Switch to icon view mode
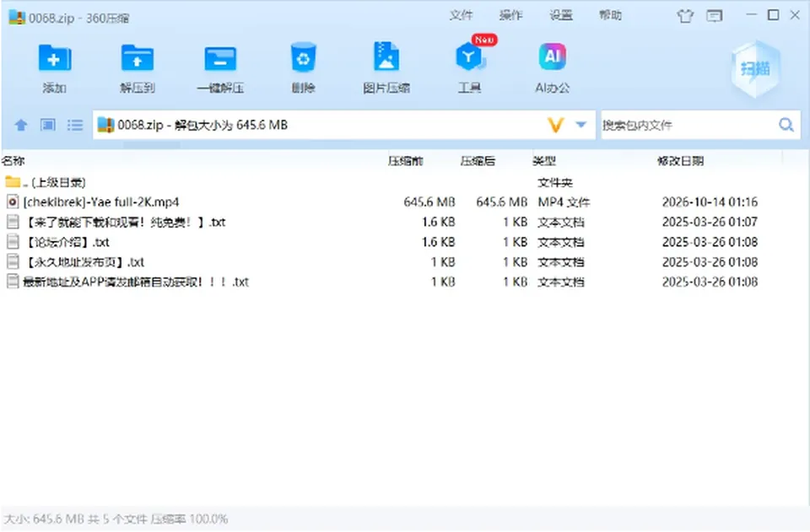 (x=48, y=125)
